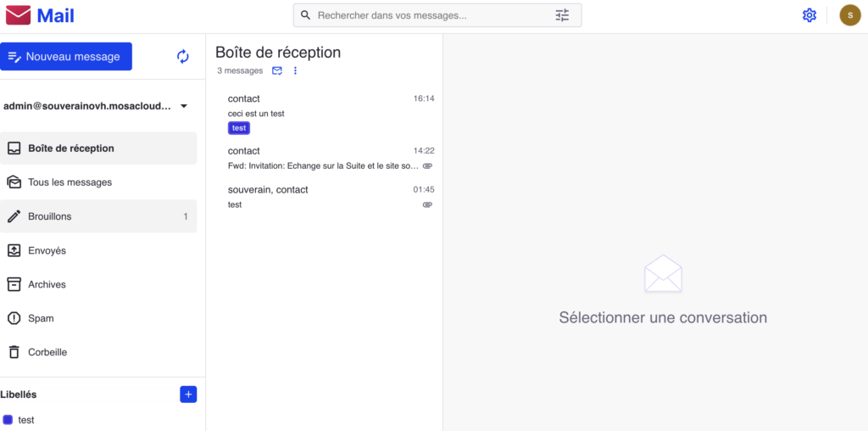Open settings via the gear icon
This screenshot has width=868, height=431.
pyautogui.click(x=810, y=15)
